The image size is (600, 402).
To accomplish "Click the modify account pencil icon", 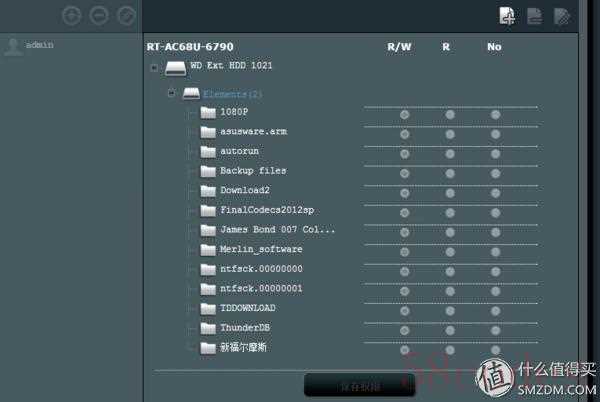I will 126,16.
